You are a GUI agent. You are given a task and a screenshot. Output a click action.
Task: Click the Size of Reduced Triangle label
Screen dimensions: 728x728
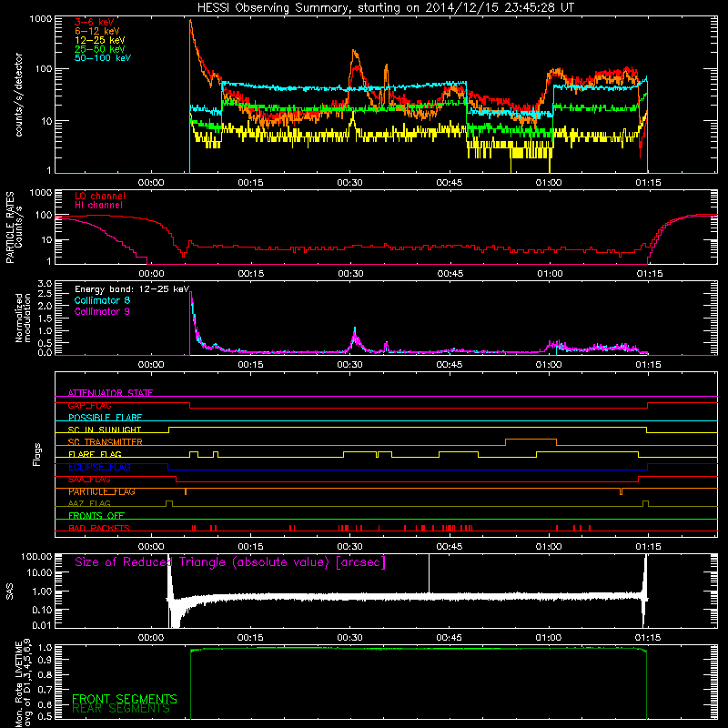click(x=230, y=562)
